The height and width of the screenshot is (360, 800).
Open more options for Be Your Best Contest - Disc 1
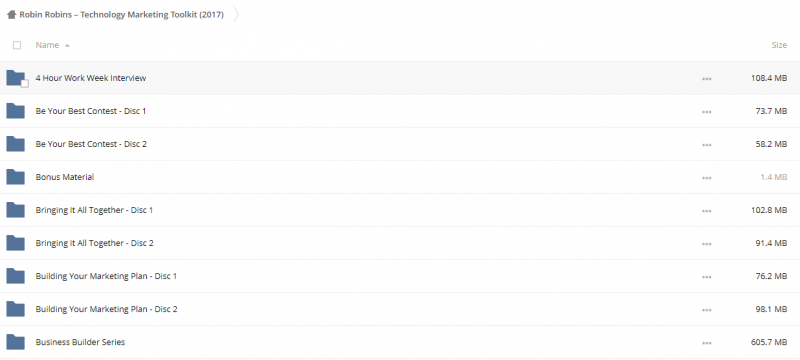coord(707,112)
